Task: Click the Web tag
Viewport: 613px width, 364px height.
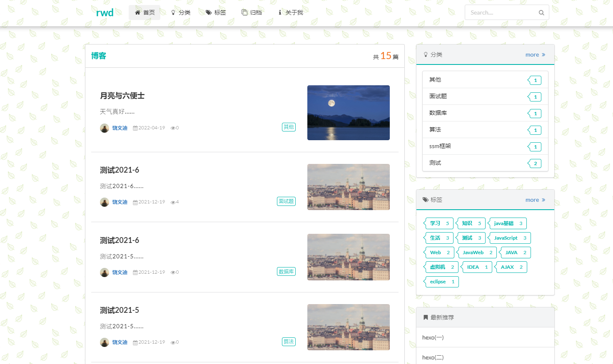Action: pyautogui.click(x=439, y=253)
